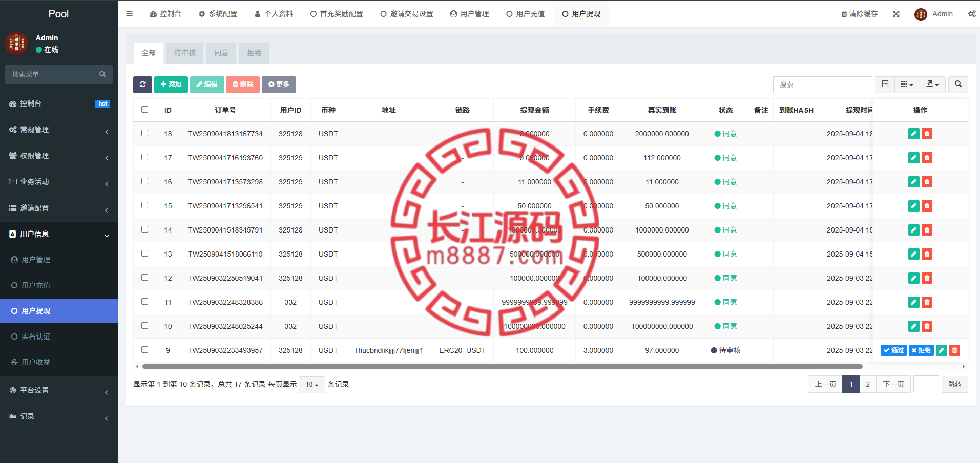This screenshot has height=463, width=980.
Task: Open 系统配置 top navigation tab
Action: click(218, 14)
